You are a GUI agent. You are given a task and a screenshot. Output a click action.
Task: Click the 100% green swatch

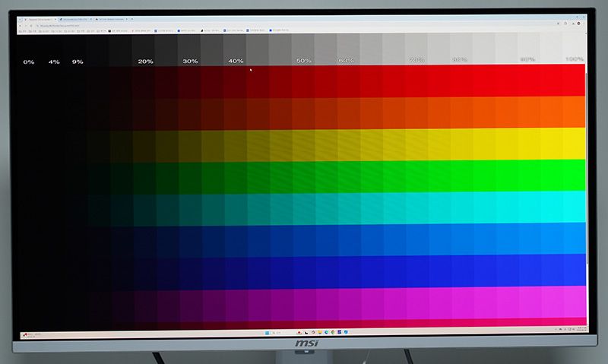click(574, 175)
